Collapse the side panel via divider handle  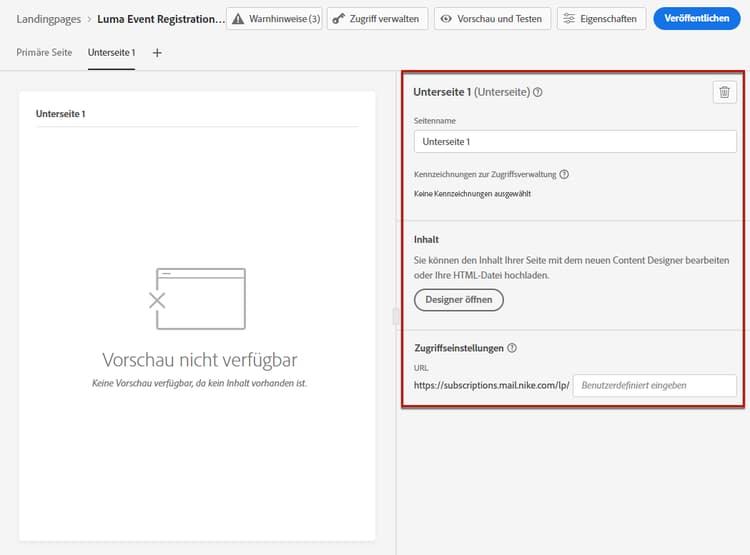coord(396,316)
